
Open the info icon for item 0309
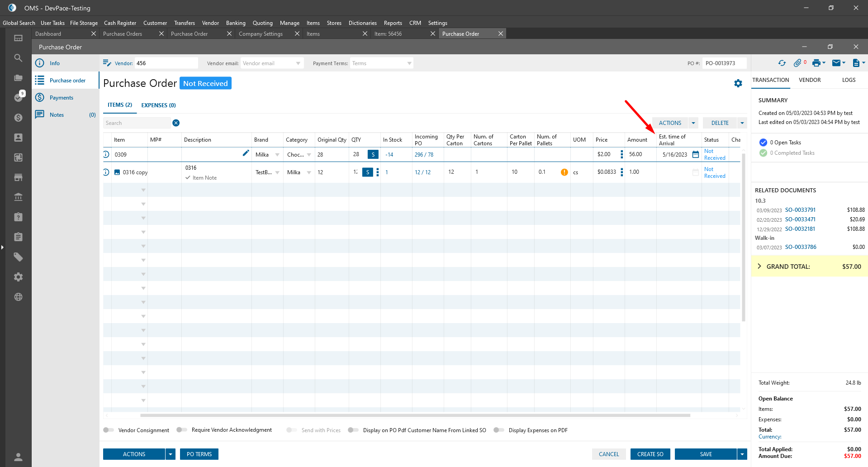tap(106, 154)
